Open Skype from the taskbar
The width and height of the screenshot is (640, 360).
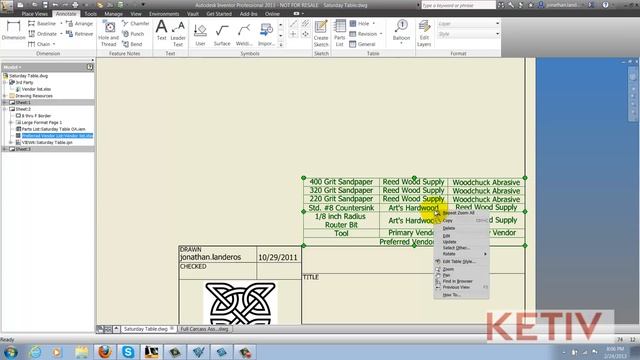click(128, 352)
